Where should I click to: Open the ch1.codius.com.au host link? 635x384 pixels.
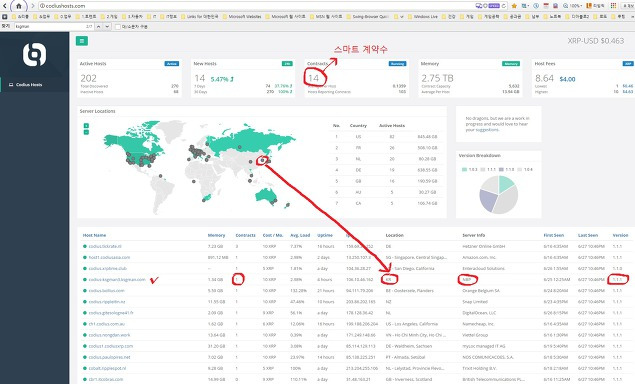click(107, 324)
